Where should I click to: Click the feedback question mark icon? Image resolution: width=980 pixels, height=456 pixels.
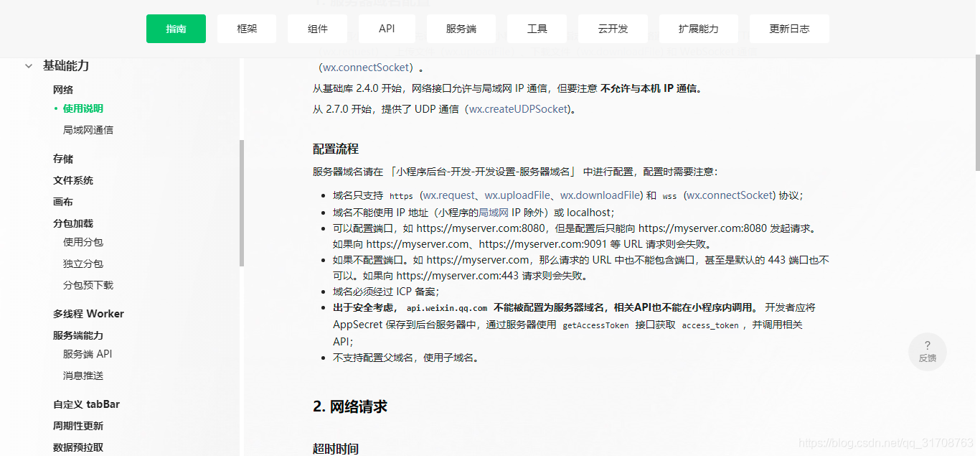[x=927, y=344]
